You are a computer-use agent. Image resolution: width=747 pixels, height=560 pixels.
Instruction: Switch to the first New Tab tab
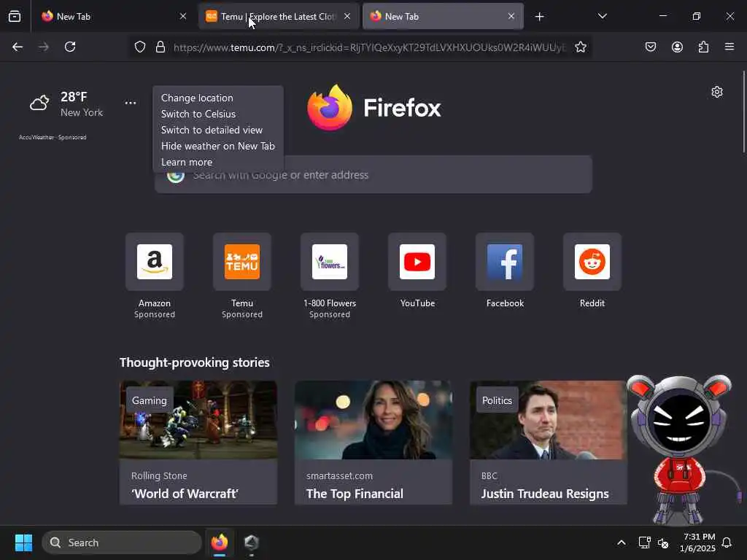113,17
